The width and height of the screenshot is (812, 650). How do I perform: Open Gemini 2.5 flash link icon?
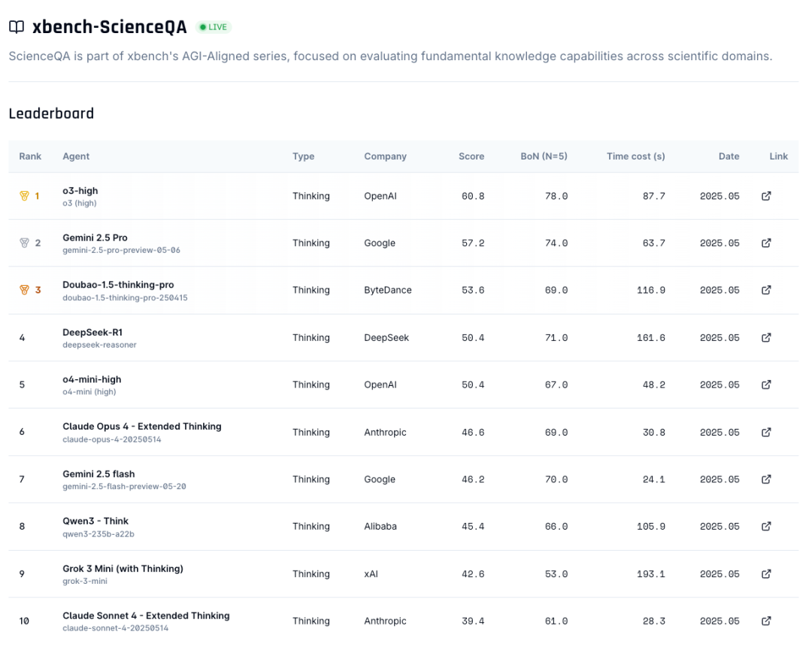coord(766,479)
